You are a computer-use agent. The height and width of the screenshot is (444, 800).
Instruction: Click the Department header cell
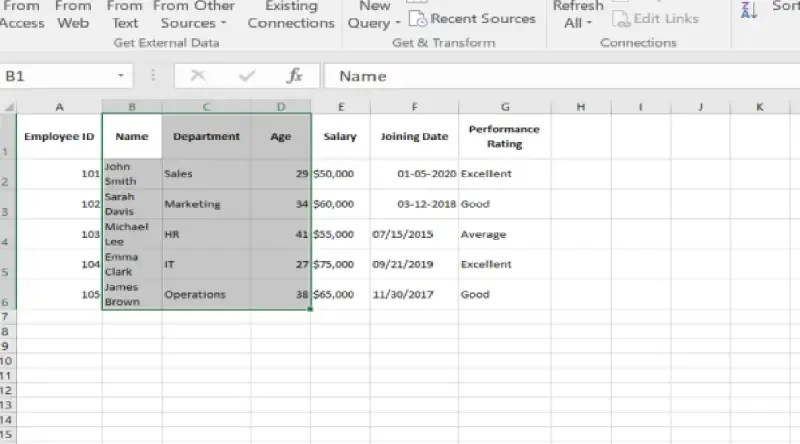[207, 136]
